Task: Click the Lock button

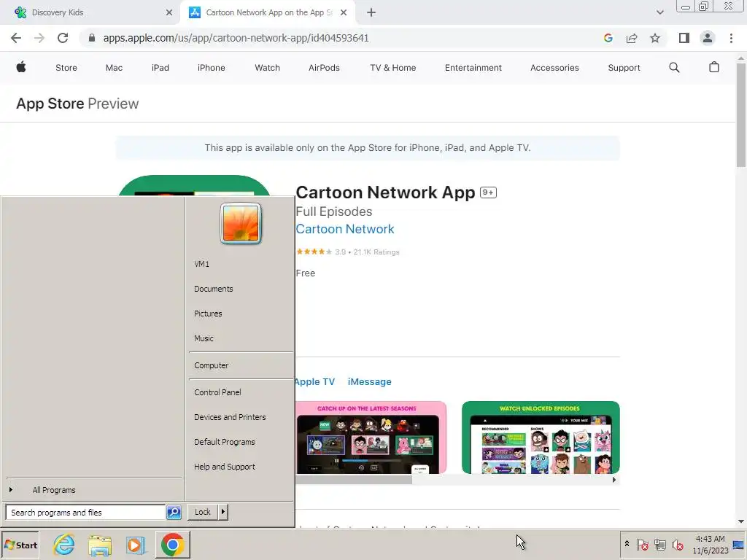Action: pyautogui.click(x=203, y=512)
